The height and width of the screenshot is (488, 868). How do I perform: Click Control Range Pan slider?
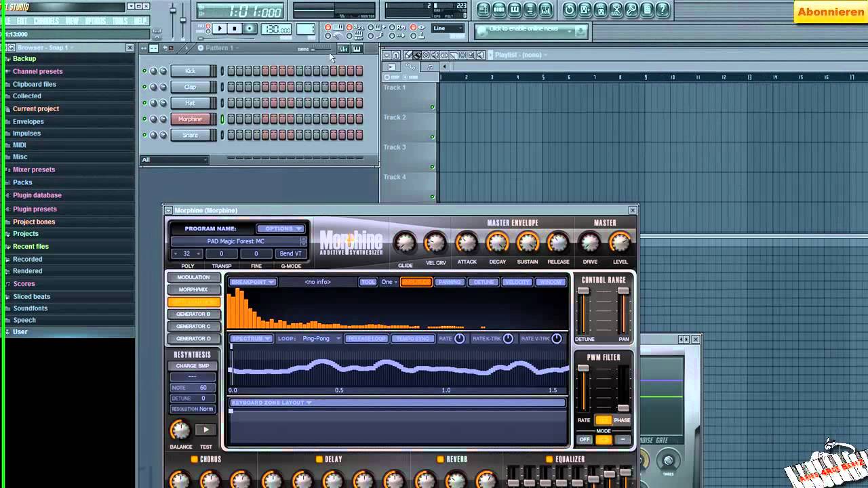pos(623,310)
